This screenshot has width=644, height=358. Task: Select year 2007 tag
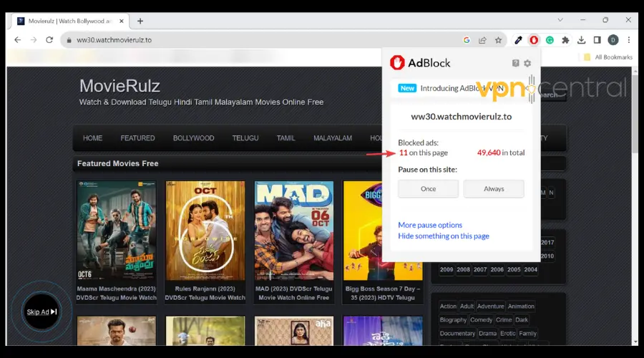(480, 270)
